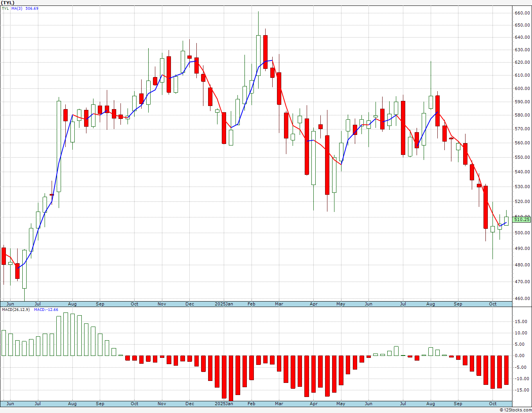The height and width of the screenshot is (413, 532).
Task: Click the 630.00 price axis label
Action: pos(522,50)
